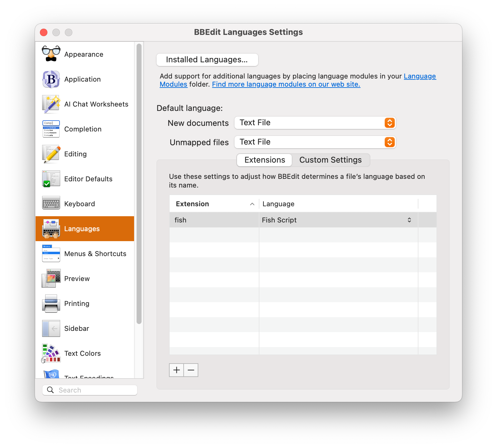The width and height of the screenshot is (497, 448).
Task: Change language for fish extension
Action: click(x=338, y=220)
